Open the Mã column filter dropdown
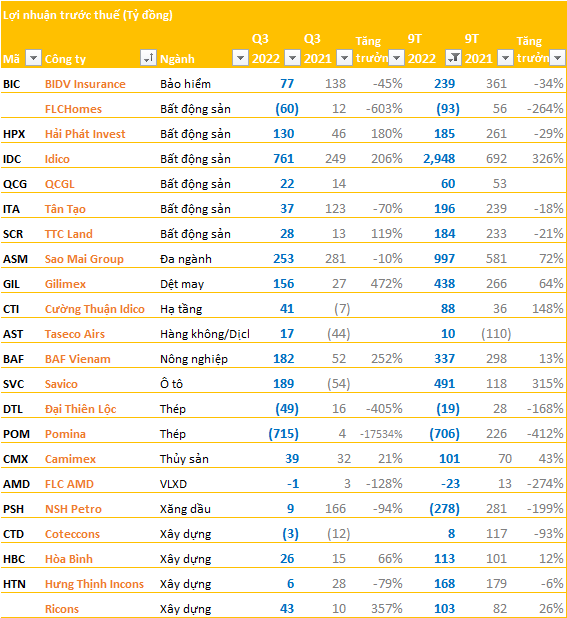 (33, 58)
